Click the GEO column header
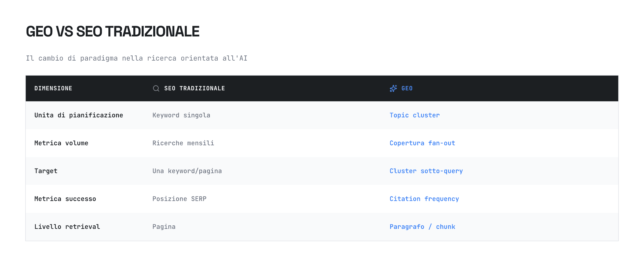Image resolution: width=644 pixels, height=268 pixels. tap(407, 88)
